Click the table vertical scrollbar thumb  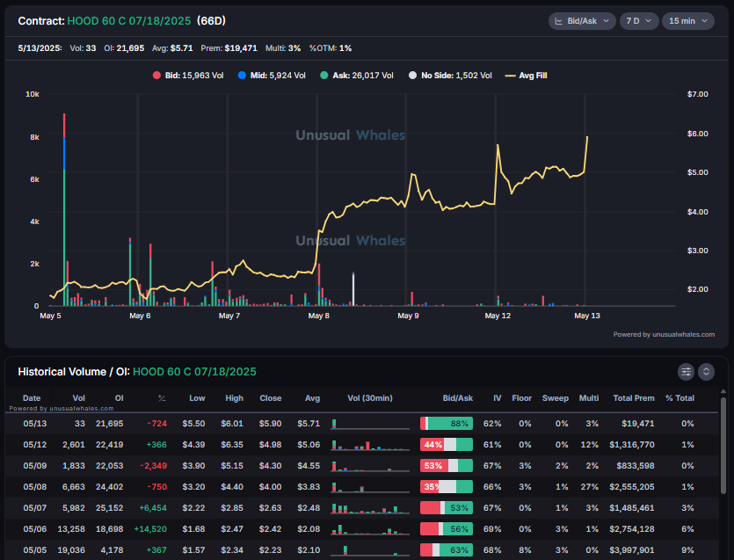pos(723,446)
